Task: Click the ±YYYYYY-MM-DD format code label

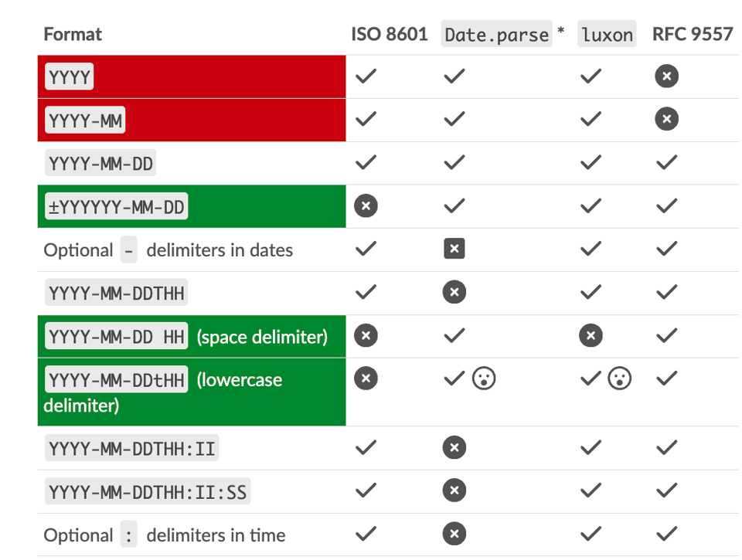Action: click(x=117, y=207)
